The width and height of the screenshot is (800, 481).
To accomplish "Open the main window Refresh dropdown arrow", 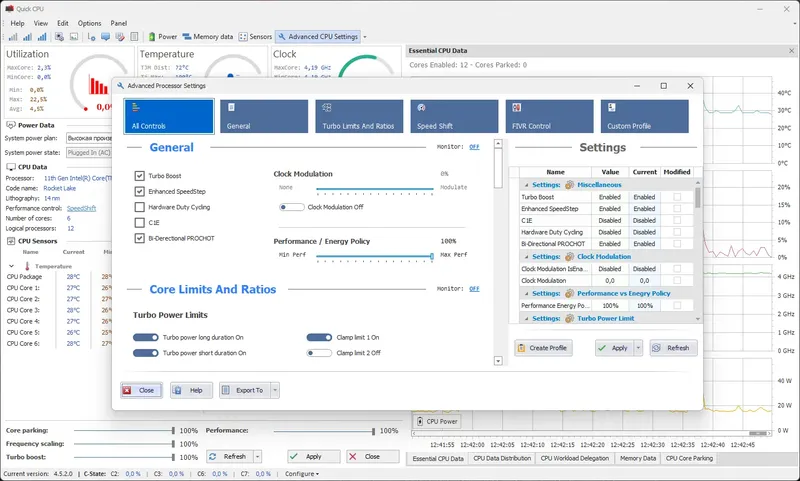I will pos(258,457).
